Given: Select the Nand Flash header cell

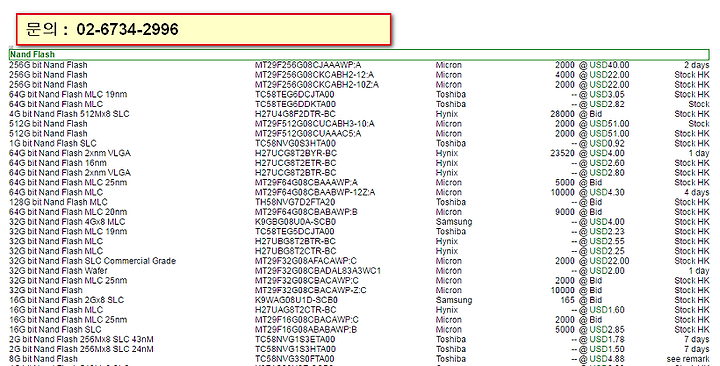Looking at the screenshot, I should click(359, 55).
